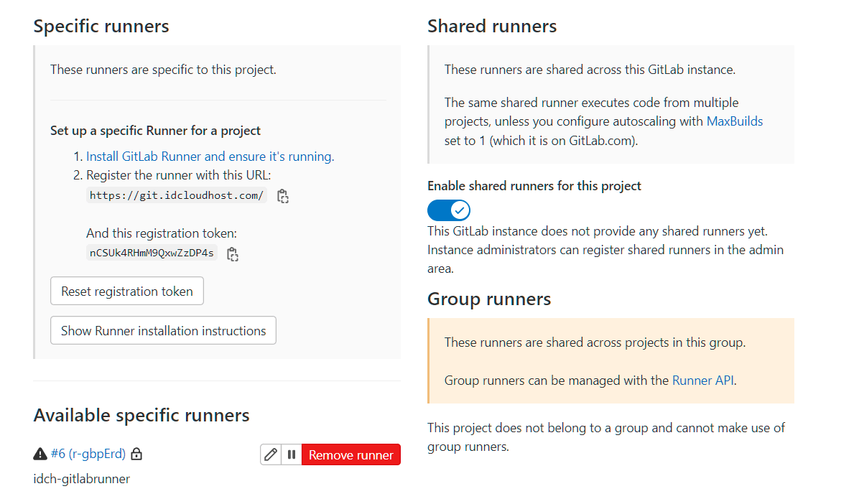Disable shared runners for this project
Image resolution: width=859 pixels, height=504 pixels.
coord(449,210)
